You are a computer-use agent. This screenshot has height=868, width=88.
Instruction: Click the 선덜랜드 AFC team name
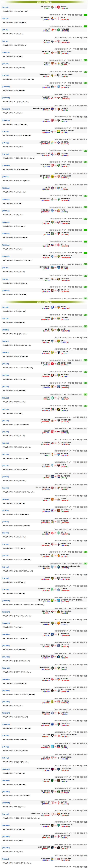click(x=46, y=52)
